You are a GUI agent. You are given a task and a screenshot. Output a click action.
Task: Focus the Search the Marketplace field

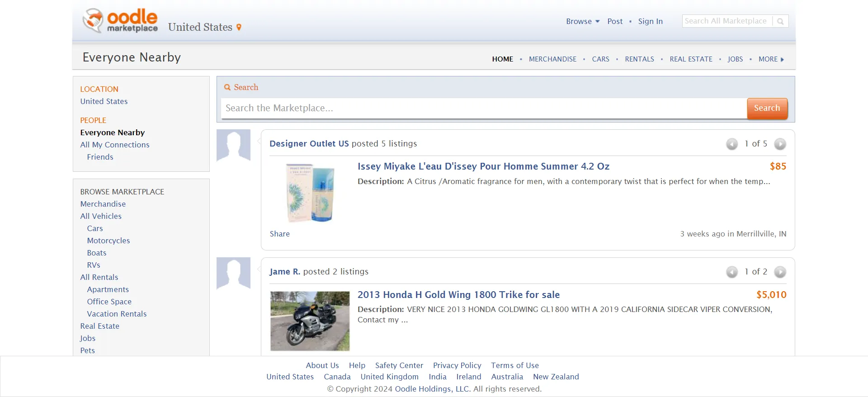pyautogui.click(x=484, y=109)
